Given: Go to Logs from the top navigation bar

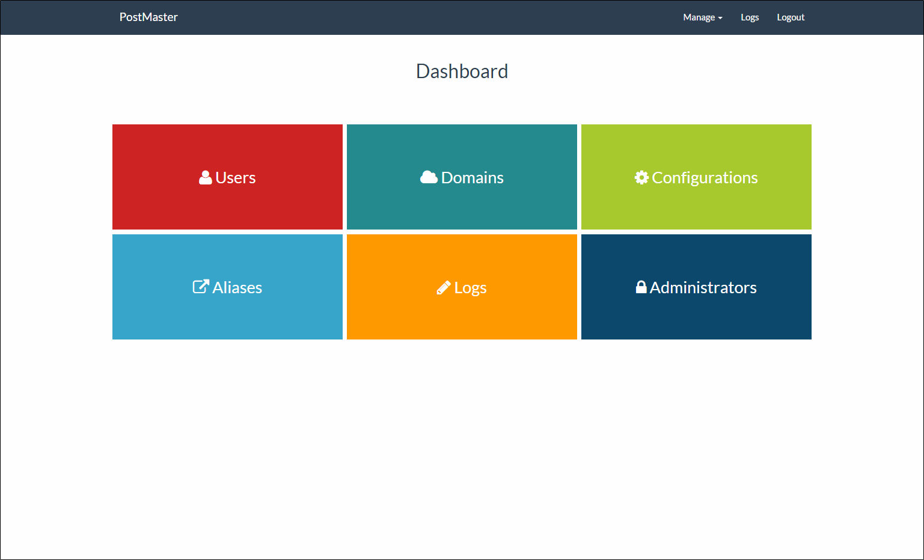Looking at the screenshot, I should [749, 17].
